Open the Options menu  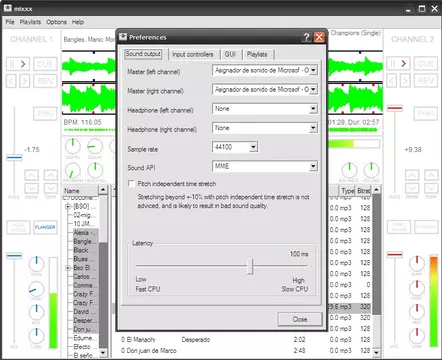(x=56, y=22)
